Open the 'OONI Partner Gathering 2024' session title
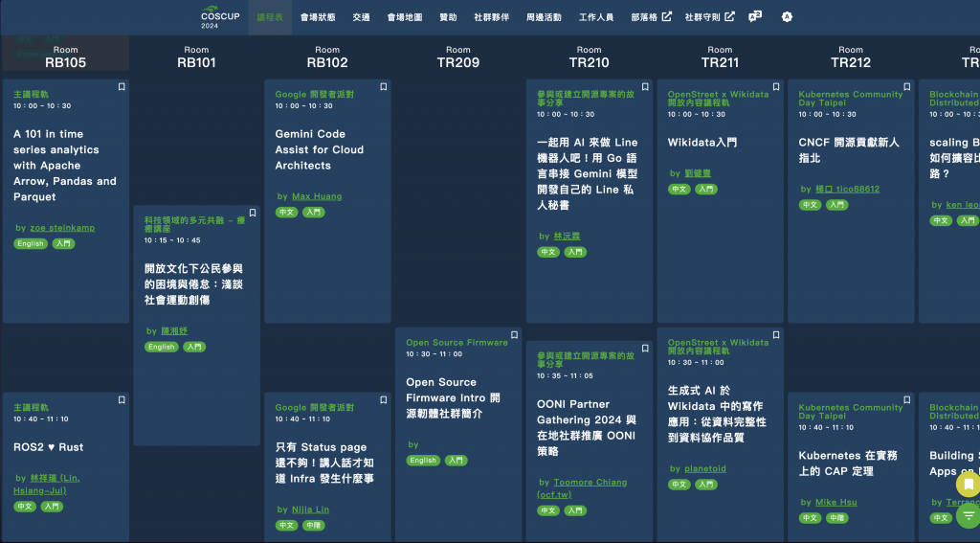Viewport: 980px width, 543px height. (587, 427)
